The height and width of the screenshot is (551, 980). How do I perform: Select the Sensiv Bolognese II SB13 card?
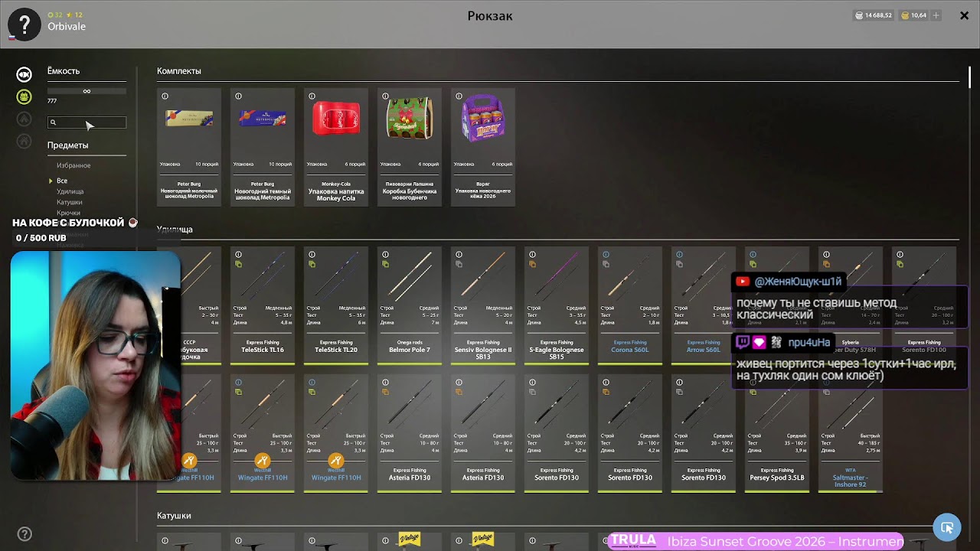tap(483, 305)
